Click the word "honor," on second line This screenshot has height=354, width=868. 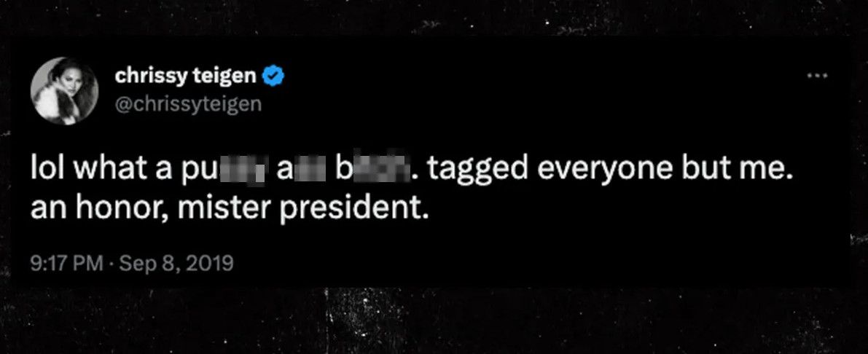pos(126,211)
